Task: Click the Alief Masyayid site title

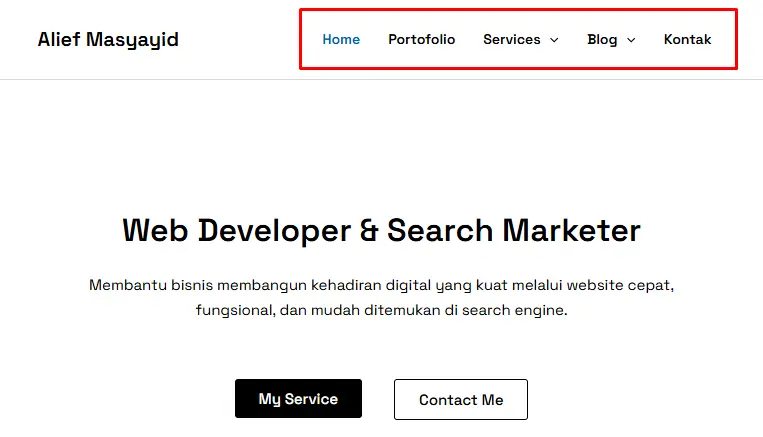Action: [x=108, y=40]
